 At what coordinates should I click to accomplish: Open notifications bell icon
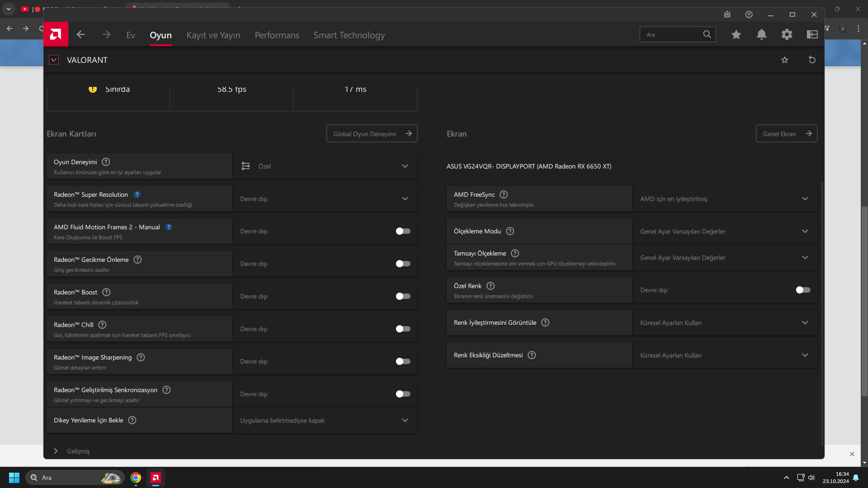point(762,34)
